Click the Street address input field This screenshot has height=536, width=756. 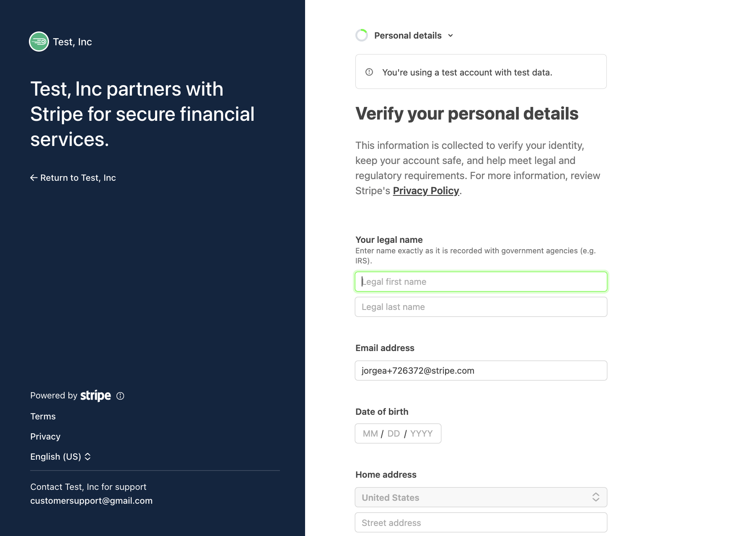tap(481, 523)
